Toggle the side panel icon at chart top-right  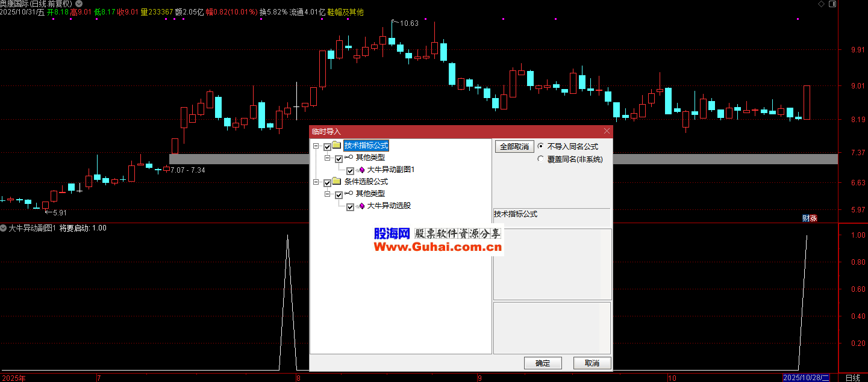point(832,4)
